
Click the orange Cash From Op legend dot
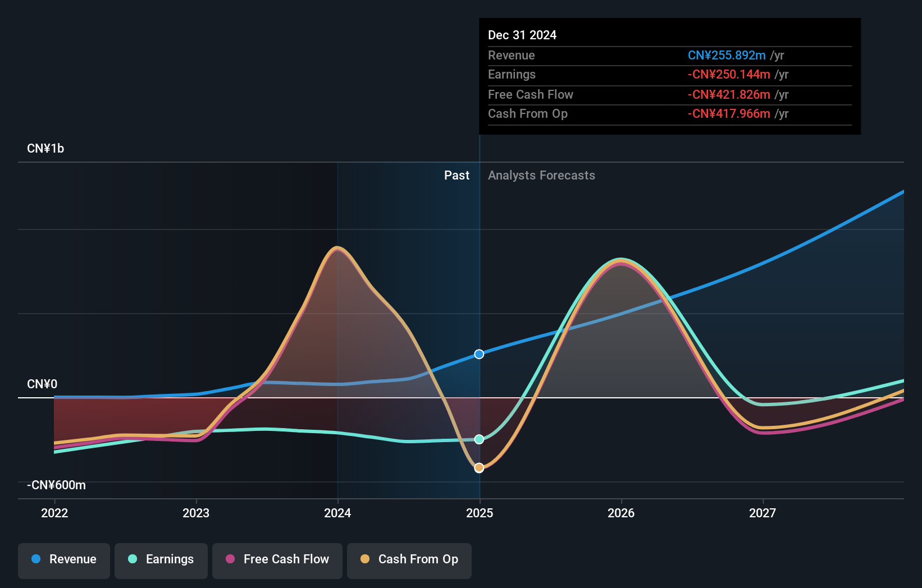[x=365, y=559]
